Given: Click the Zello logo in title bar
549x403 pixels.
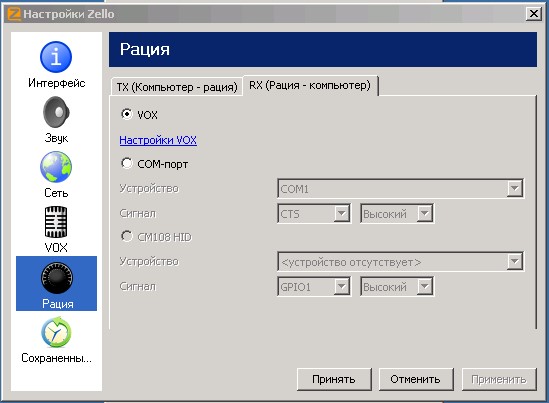Looking at the screenshot, I should click(x=14, y=14).
